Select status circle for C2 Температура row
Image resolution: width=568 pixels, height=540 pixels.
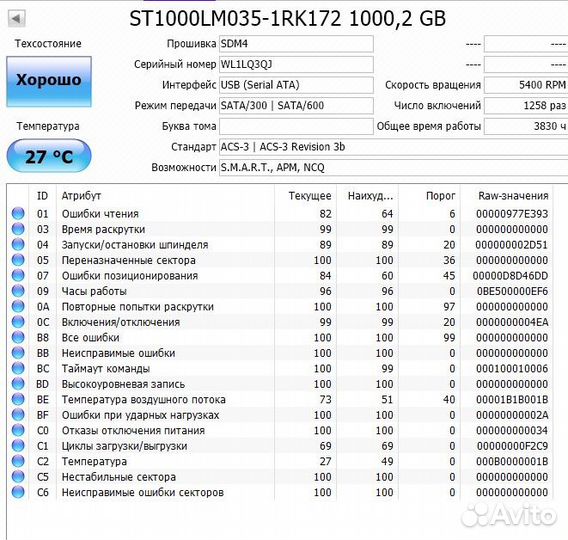[x=18, y=461]
